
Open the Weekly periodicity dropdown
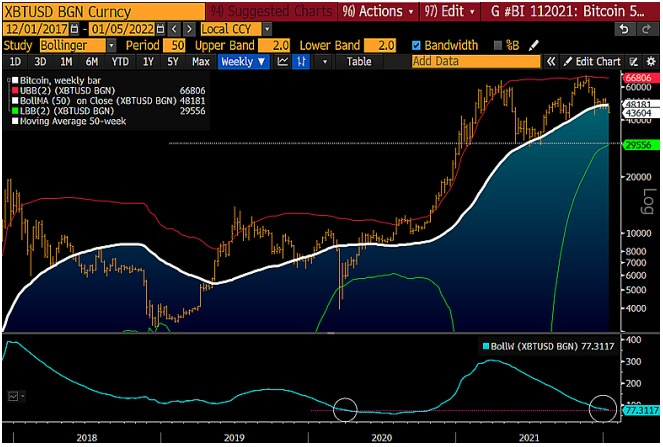[x=243, y=62]
